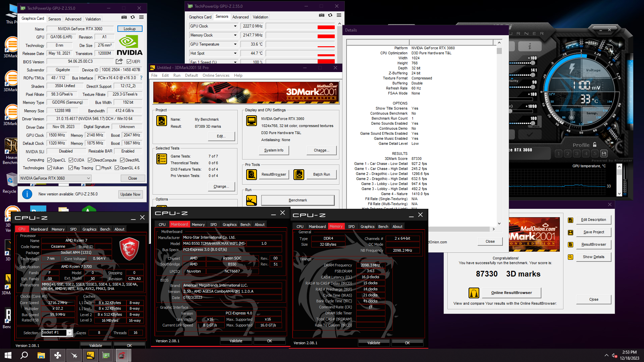The height and width of the screenshot is (362, 644).
Task: Click the refresh icon in the GPU-Z Graphics Card window
Action: click(x=133, y=17)
